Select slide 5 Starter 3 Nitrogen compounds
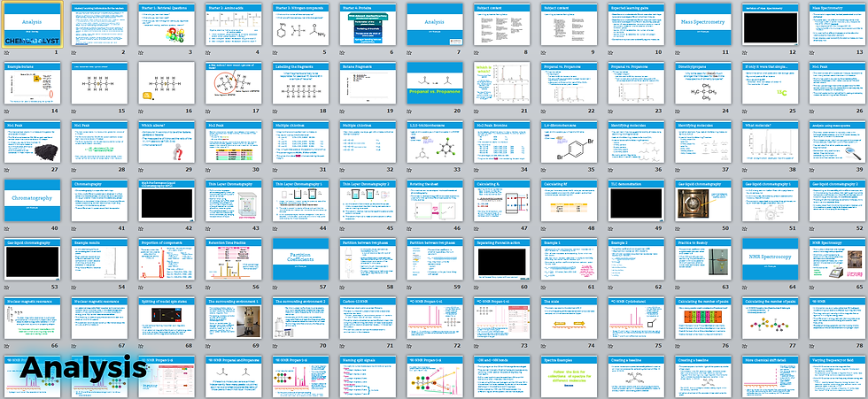This screenshot has height=399, width=868. [x=300, y=24]
